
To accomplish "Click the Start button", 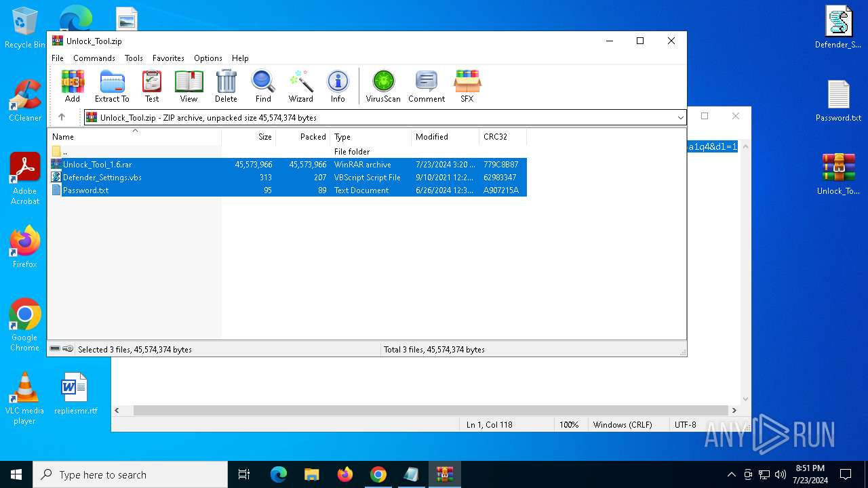I will [16, 474].
